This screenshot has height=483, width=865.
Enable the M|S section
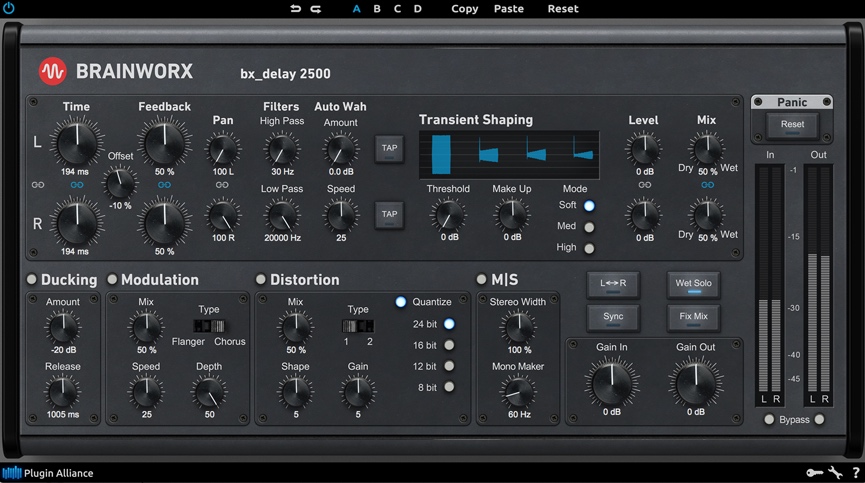pyautogui.click(x=482, y=279)
